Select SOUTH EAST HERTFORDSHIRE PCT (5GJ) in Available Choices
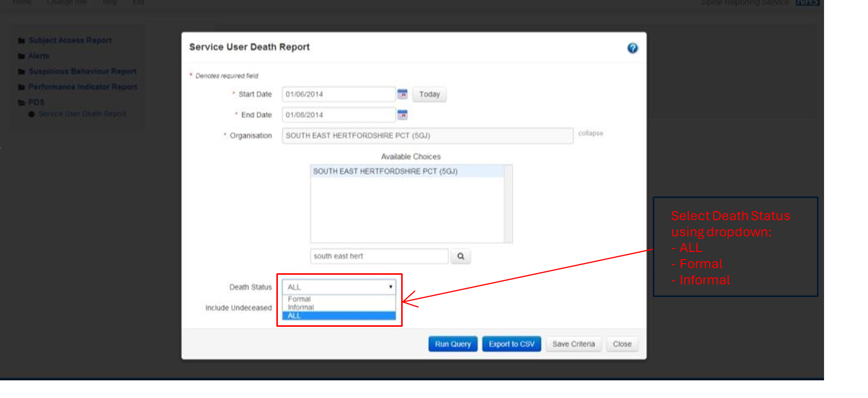Image resolution: width=868 pixels, height=398 pixels. point(407,171)
